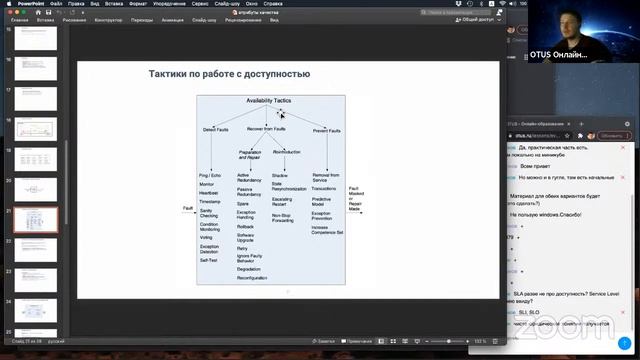Click the Bluetooth icon in the menu bar
Image resolution: width=640 pixels, height=360 pixels.
pos(481,4)
